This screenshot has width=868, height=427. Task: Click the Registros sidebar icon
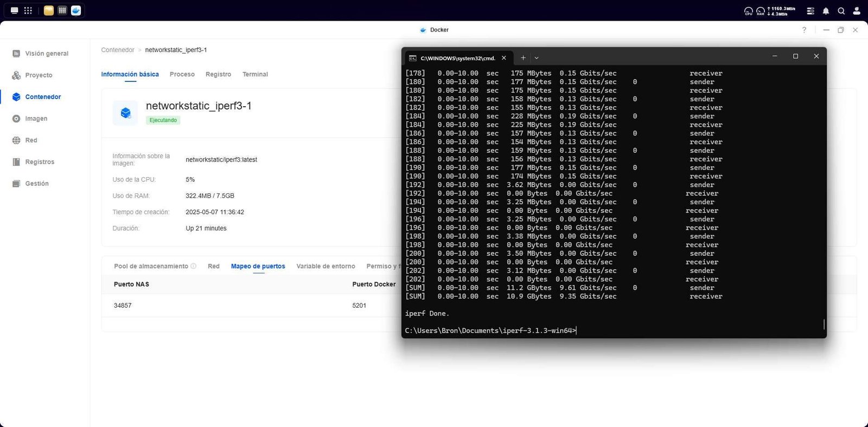[16, 162]
